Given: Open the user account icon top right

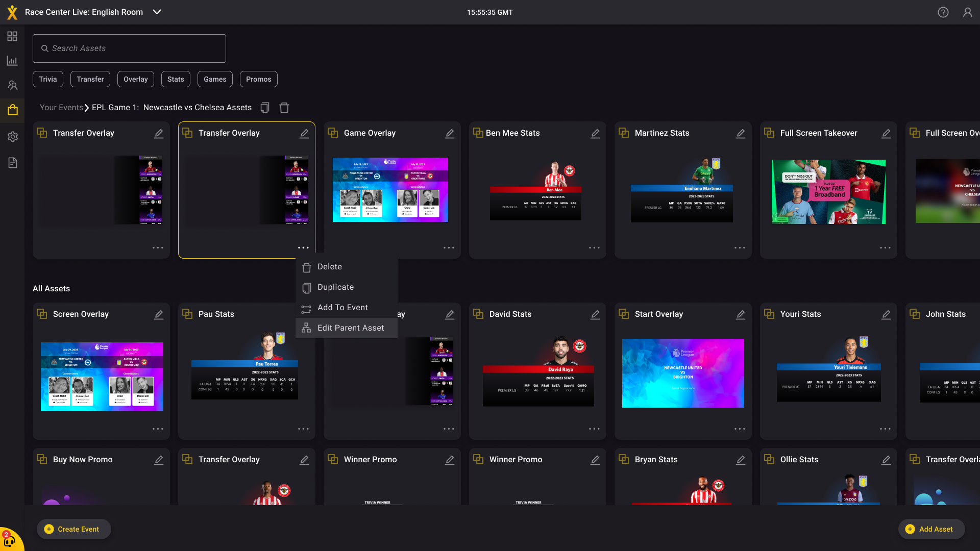Looking at the screenshot, I should tap(968, 12).
